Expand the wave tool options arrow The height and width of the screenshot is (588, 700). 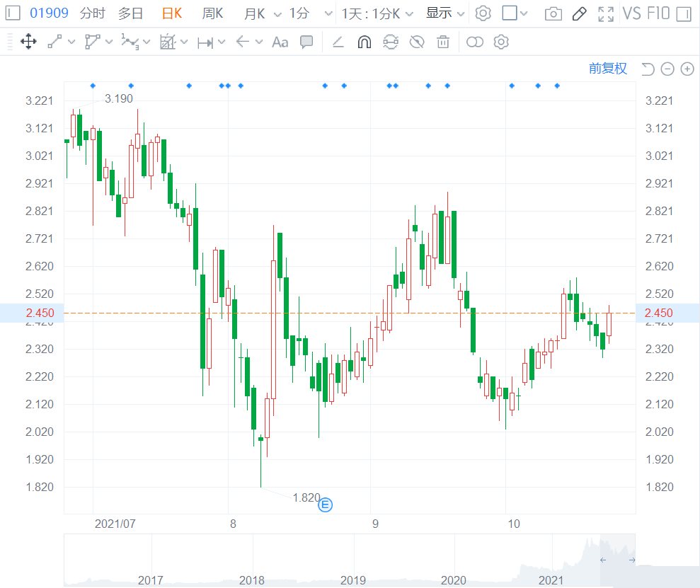(x=147, y=42)
